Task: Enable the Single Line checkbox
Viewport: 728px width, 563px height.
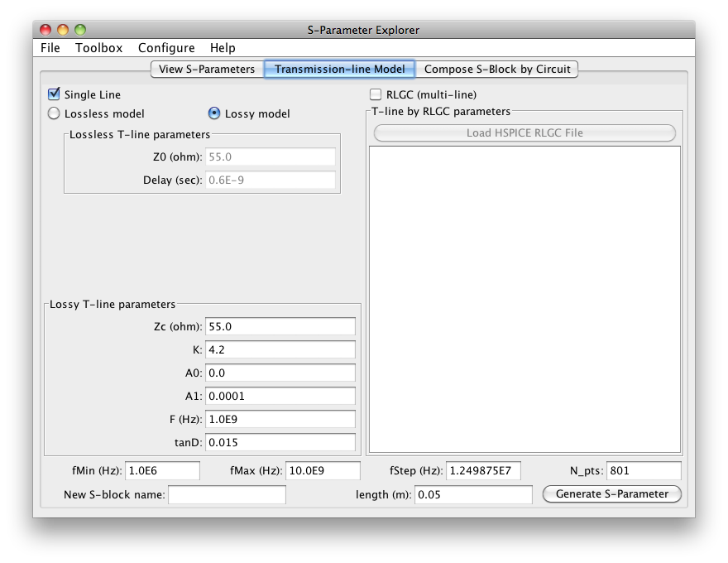Action: tap(55, 94)
